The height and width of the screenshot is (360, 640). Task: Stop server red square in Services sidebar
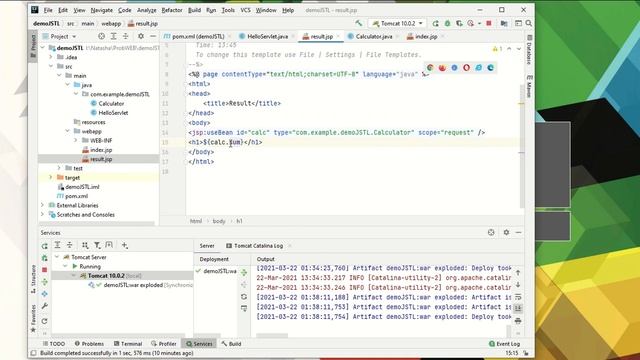point(44,270)
